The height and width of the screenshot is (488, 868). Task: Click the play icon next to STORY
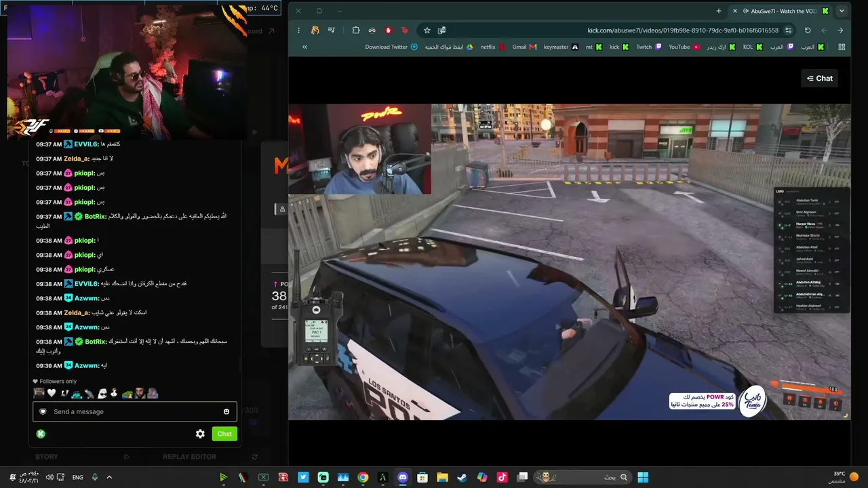pos(126,457)
